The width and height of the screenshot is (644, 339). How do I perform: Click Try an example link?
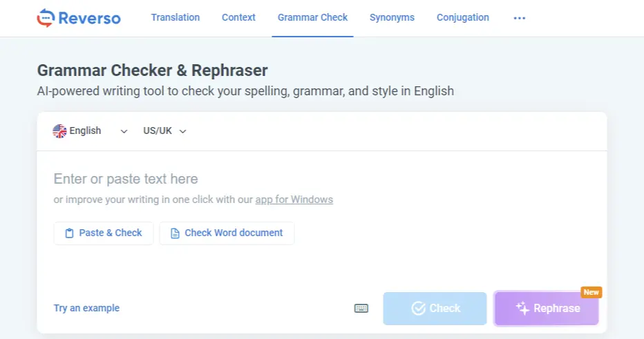click(x=86, y=308)
